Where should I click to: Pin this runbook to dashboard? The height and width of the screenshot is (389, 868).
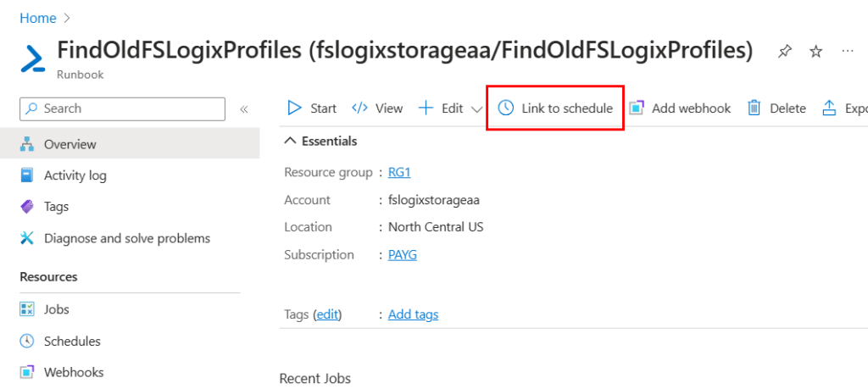pyautogui.click(x=785, y=52)
